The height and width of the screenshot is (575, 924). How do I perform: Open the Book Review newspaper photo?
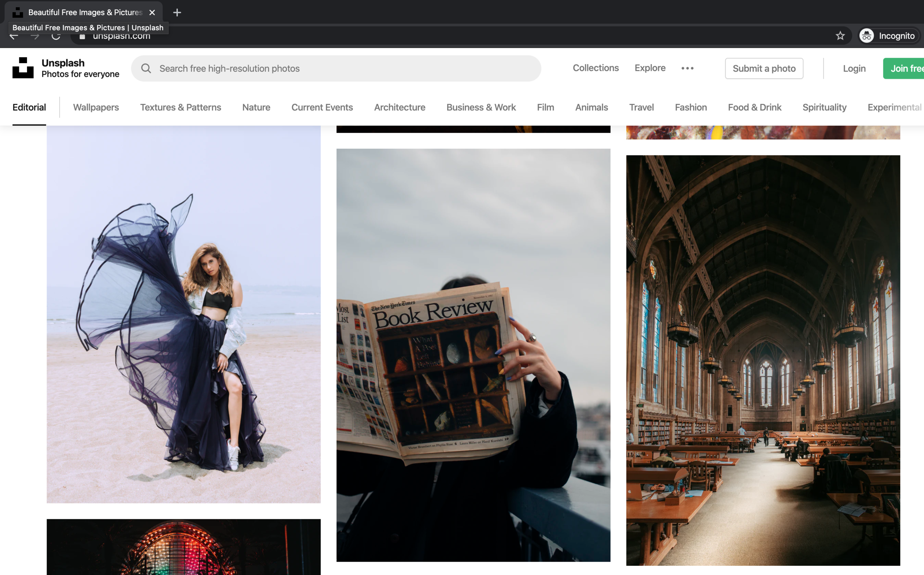473,355
